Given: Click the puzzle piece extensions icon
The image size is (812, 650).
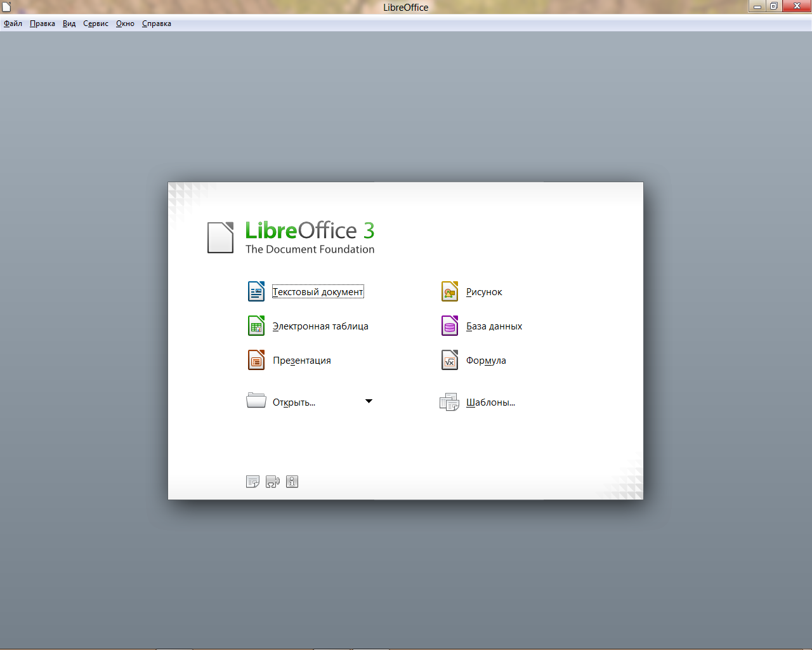Looking at the screenshot, I should 272,482.
